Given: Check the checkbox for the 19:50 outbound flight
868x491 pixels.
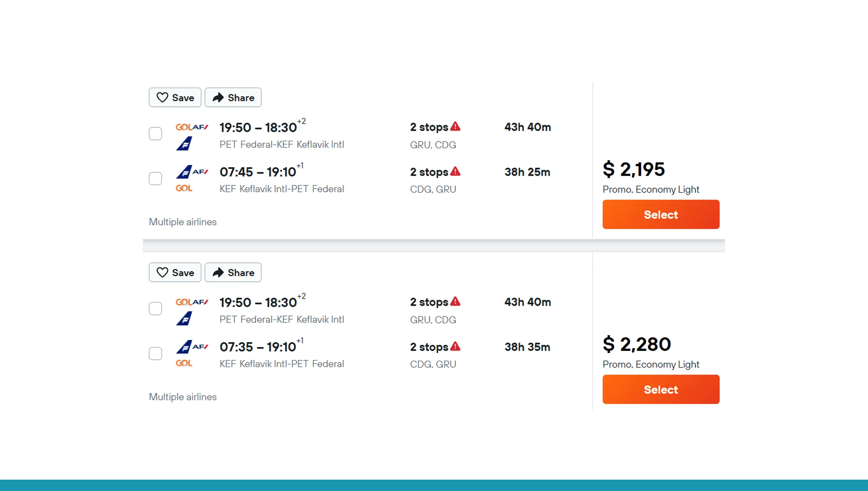Looking at the screenshot, I should [155, 134].
